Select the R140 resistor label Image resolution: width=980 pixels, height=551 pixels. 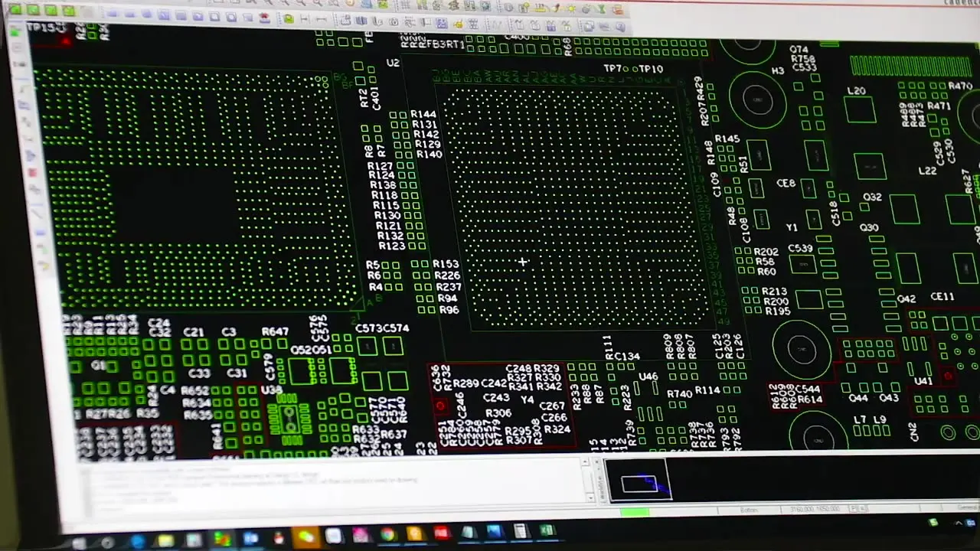click(x=430, y=155)
